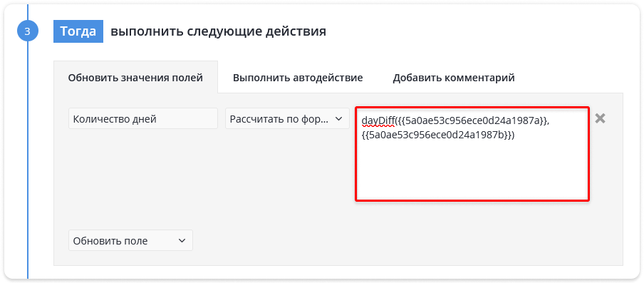Viewport: 644px width, 283px height.
Task: Switch to Обновить значения полей tab
Action: (135, 78)
